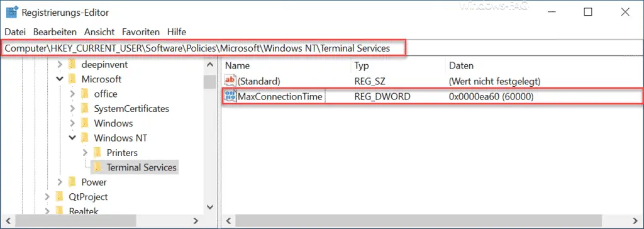
Task: Open the Datei menu
Action: tap(15, 31)
